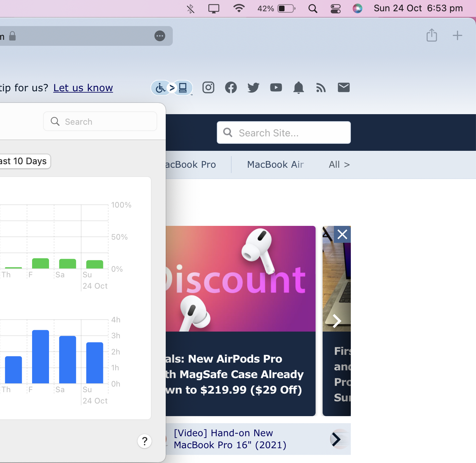Viewport: 476px width, 463px height.
Task: Open screen mirroring display menu
Action: click(x=214, y=8)
